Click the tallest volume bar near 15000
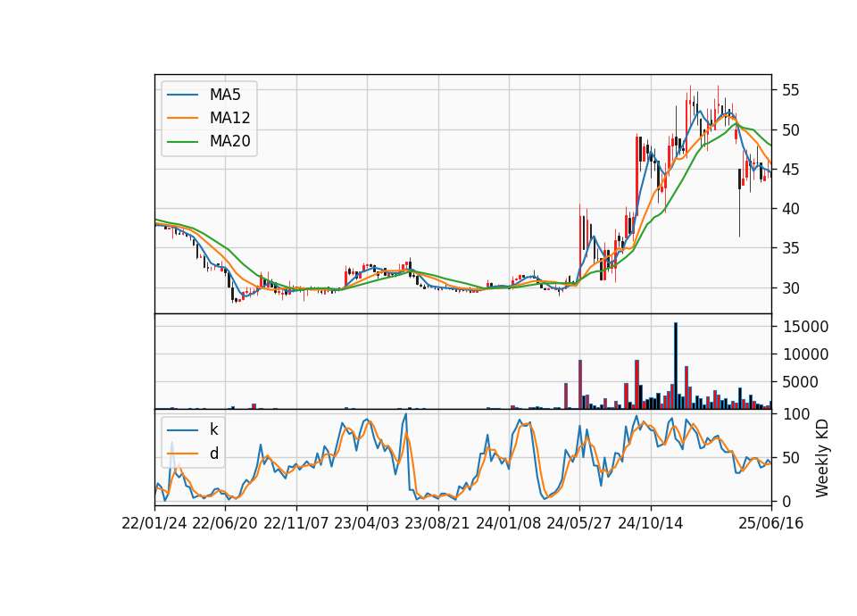Image resolution: width=857 pixels, height=616 pixels. click(x=676, y=366)
